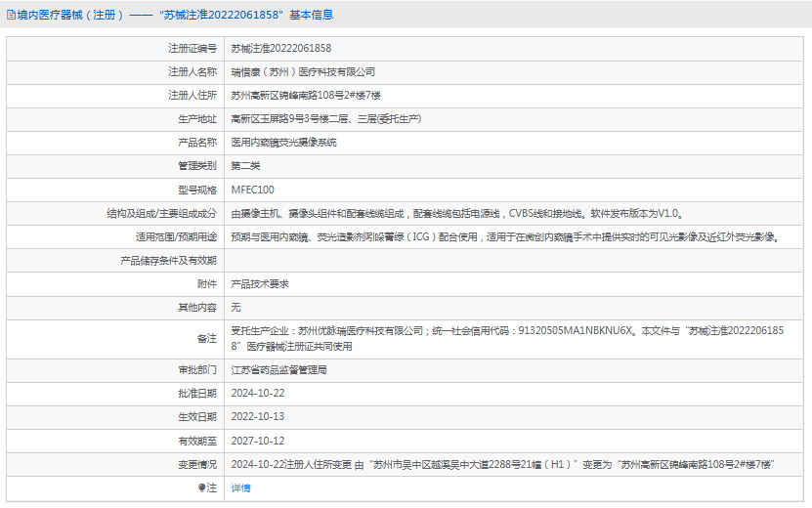The image size is (812, 508).
Task: Click the 适用范围/预期用途 label
Action: (176, 236)
